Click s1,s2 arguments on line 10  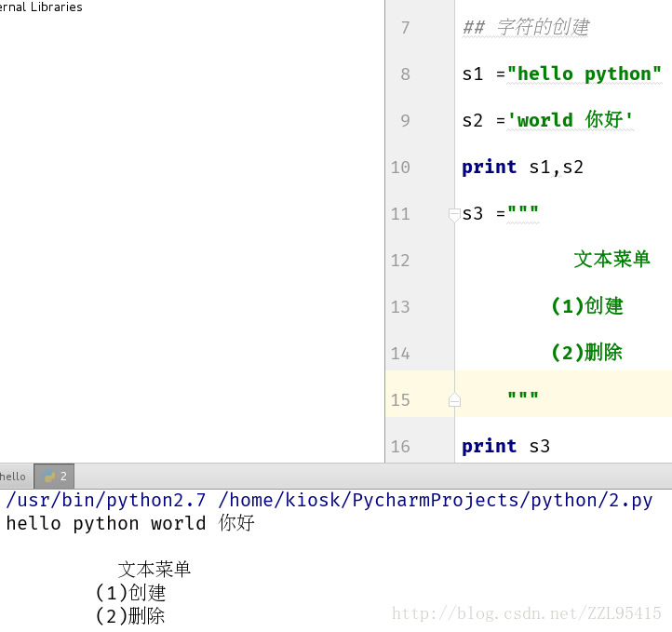557,168
